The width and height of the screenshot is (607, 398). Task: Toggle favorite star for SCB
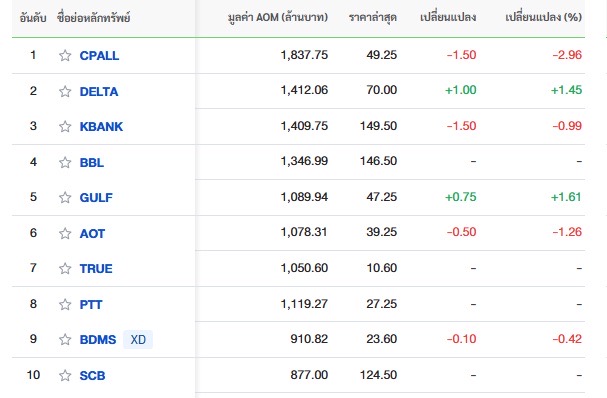(65, 376)
